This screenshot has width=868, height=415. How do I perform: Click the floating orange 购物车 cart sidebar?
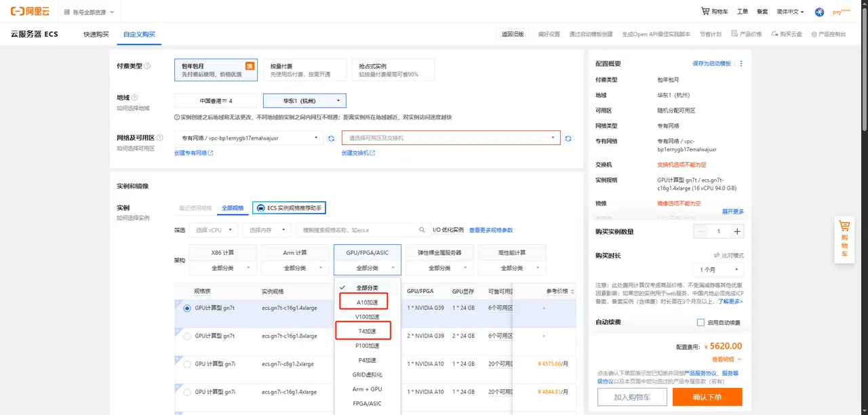[844, 240]
